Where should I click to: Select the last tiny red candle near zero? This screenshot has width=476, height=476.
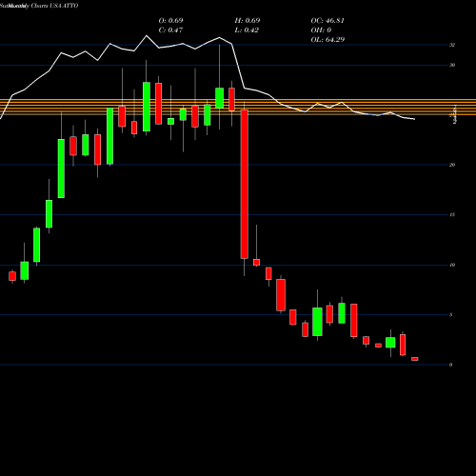(415, 359)
